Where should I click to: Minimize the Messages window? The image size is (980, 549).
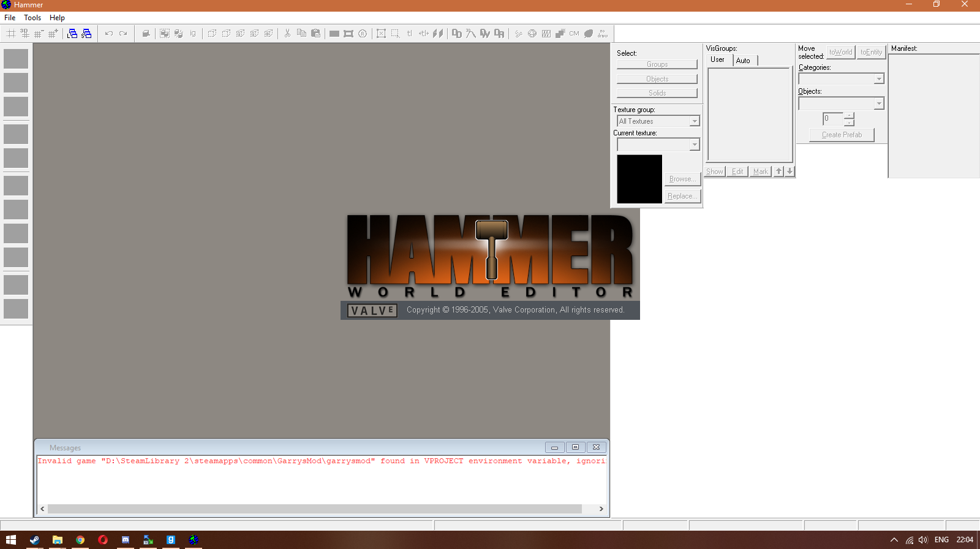point(554,447)
